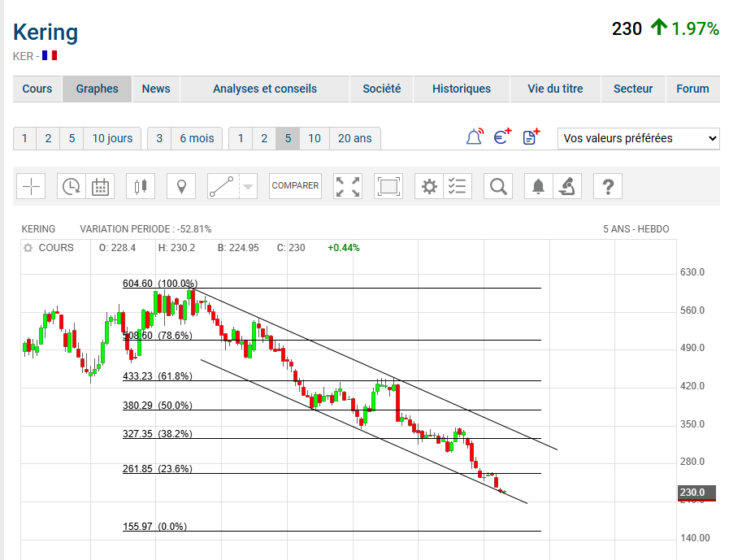Select the crosshair cursor tool
The height and width of the screenshot is (560, 755).
pyautogui.click(x=31, y=186)
